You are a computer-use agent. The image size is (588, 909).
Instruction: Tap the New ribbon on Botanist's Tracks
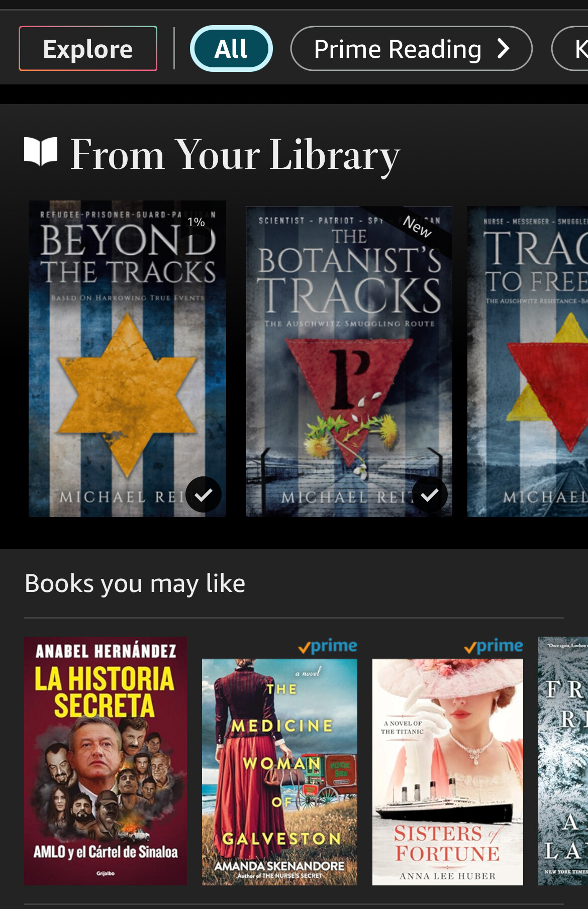pyautogui.click(x=418, y=227)
